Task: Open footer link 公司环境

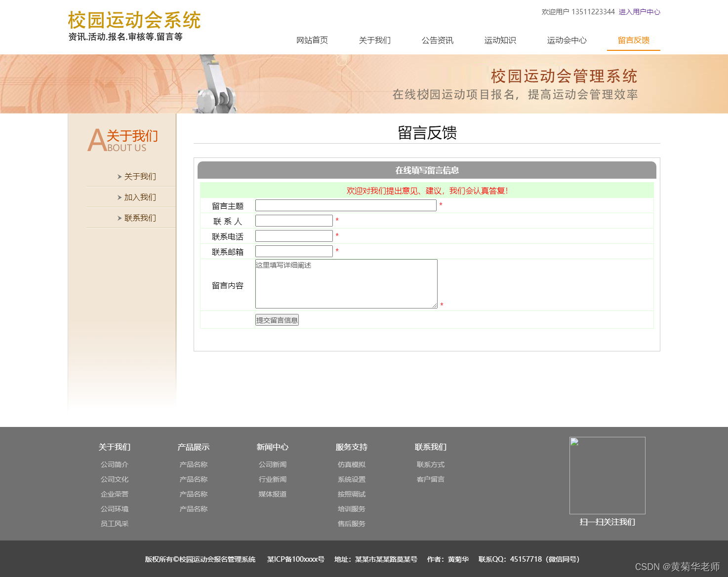Action: click(x=115, y=509)
